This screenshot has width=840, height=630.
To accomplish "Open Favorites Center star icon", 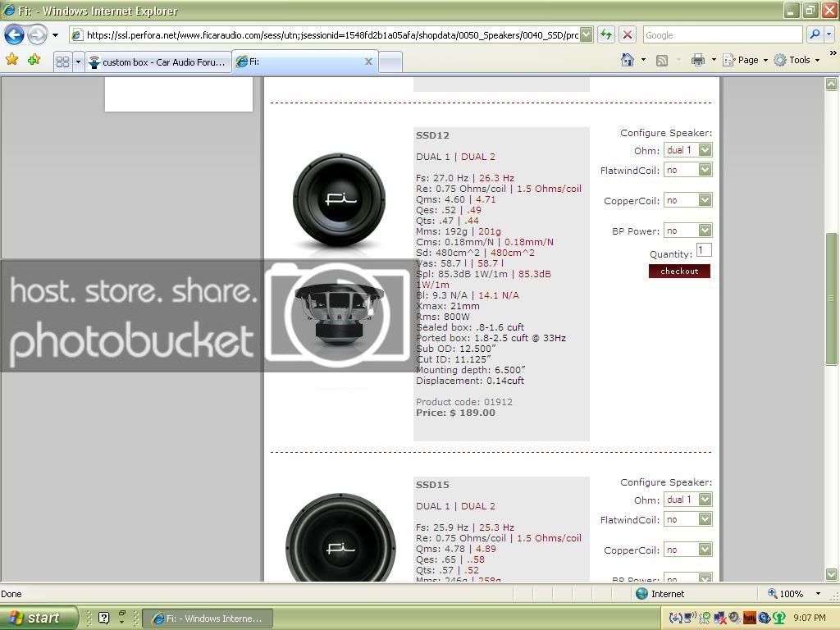I will click(11, 59).
